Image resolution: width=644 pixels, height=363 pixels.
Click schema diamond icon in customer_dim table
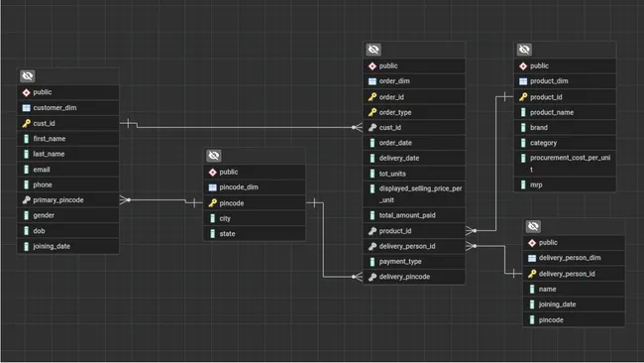pyautogui.click(x=27, y=92)
